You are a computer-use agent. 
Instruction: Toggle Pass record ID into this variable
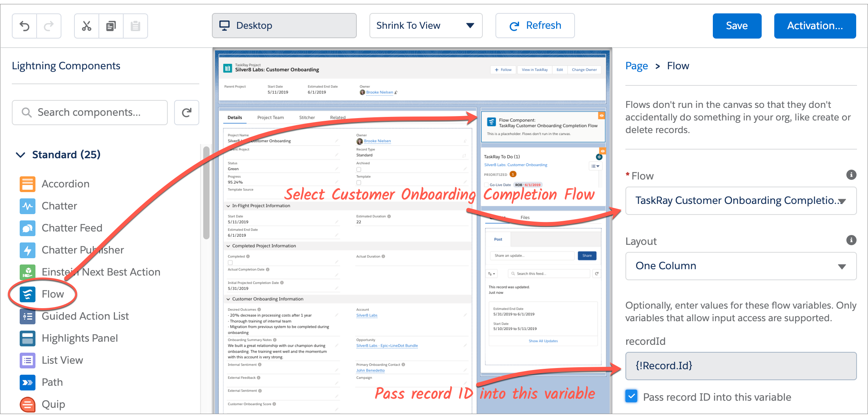click(x=631, y=396)
